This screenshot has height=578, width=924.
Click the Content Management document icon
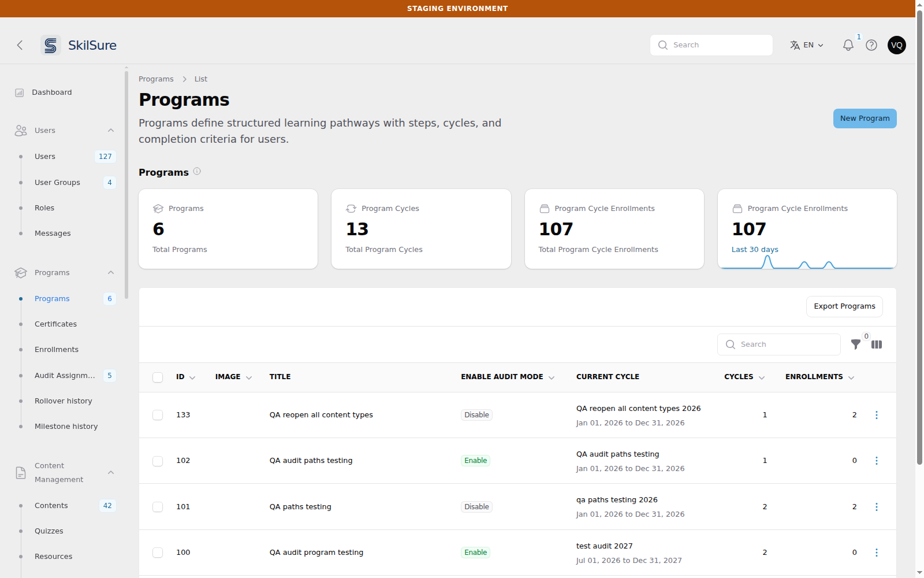click(21, 473)
